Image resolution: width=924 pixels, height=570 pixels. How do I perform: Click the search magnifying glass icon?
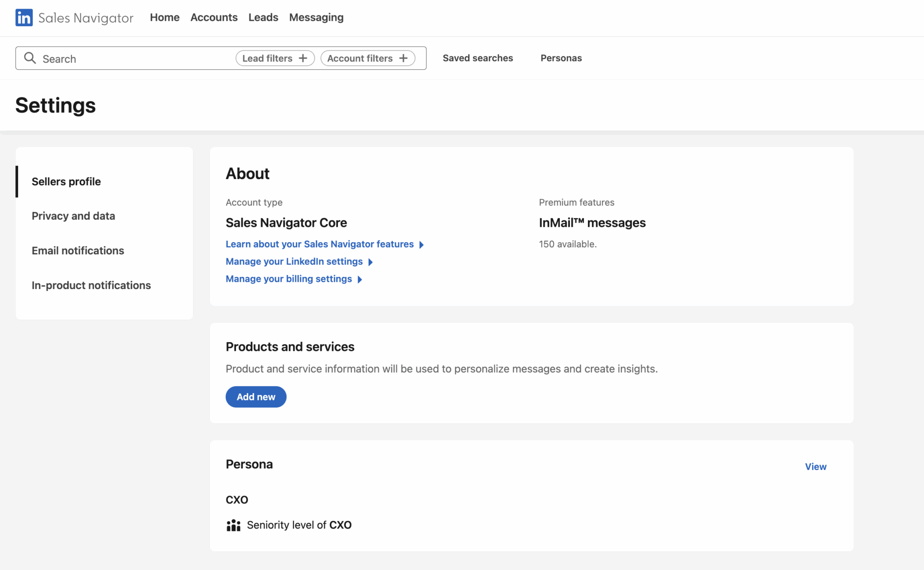(x=30, y=58)
